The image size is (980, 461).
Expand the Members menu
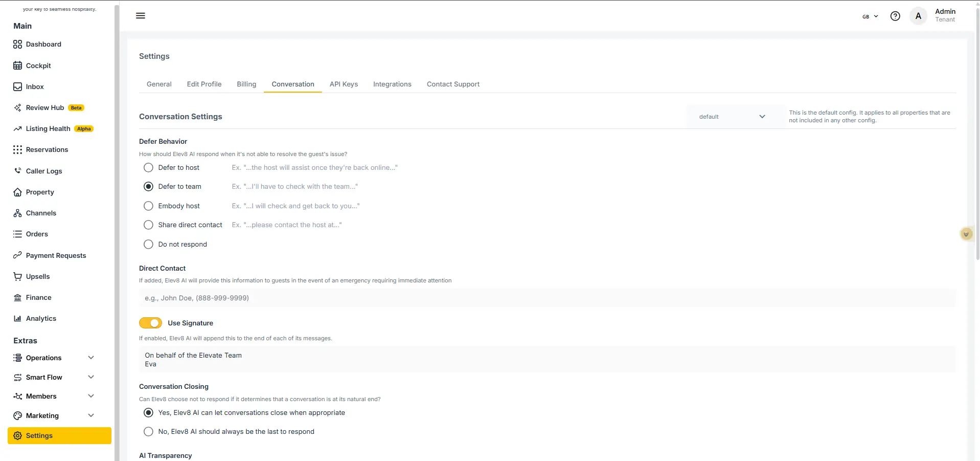(x=54, y=396)
